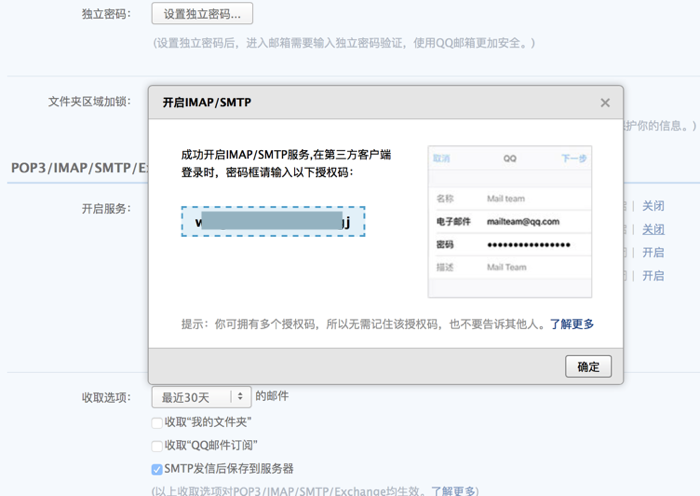The height and width of the screenshot is (496, 700).
Task: Click the first 关闭 link in service list
Action: [x=653, y=206]
